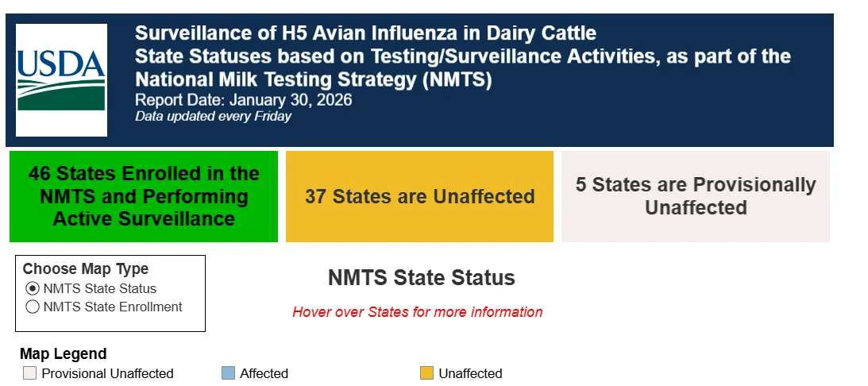Click the 46 States Enrolled green tile
This screenshot has height=386, width=868.
tap(144, 197)
